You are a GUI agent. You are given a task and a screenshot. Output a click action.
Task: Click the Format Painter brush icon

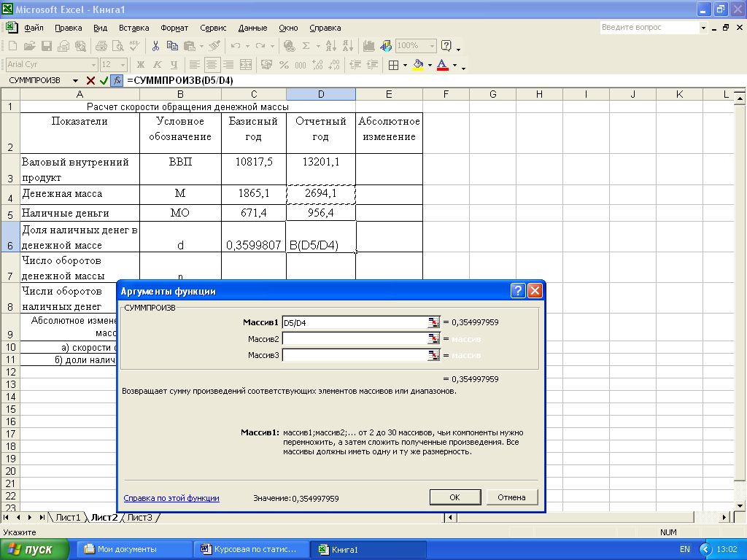(x=215, y=46)
